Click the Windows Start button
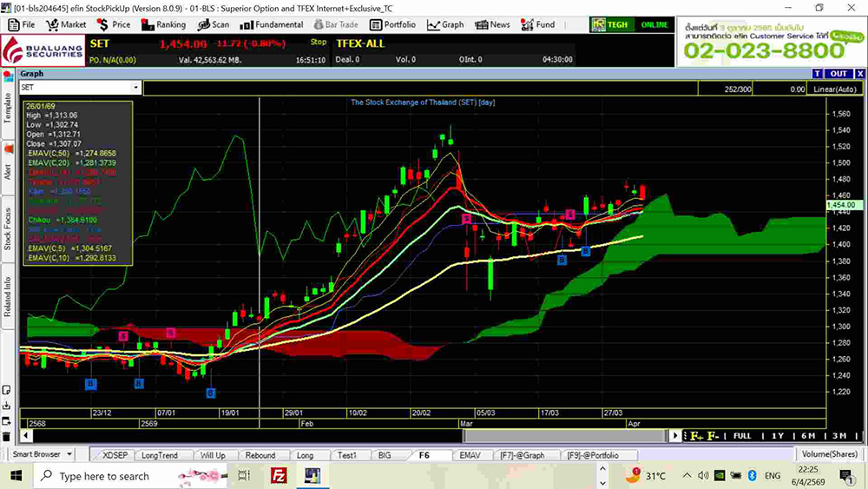This screenshot has height=489, width=868. tap(16, 476)
